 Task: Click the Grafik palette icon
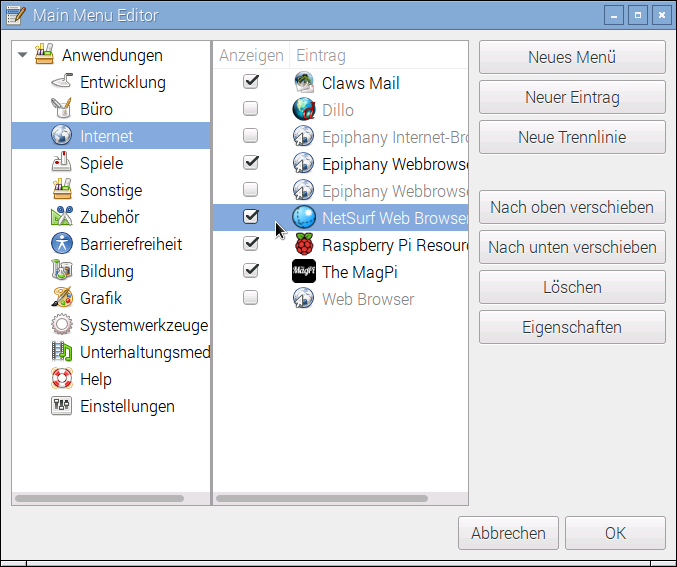point(63,299)
